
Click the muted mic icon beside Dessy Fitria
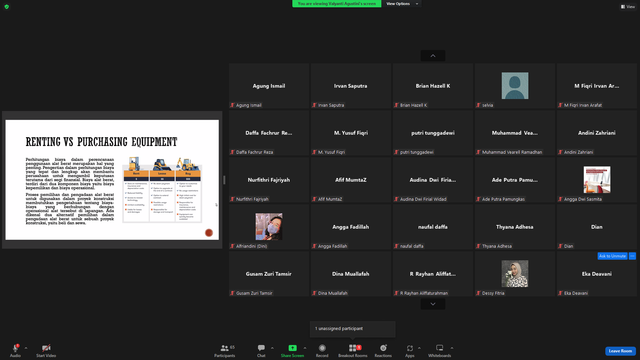point(478,293)
